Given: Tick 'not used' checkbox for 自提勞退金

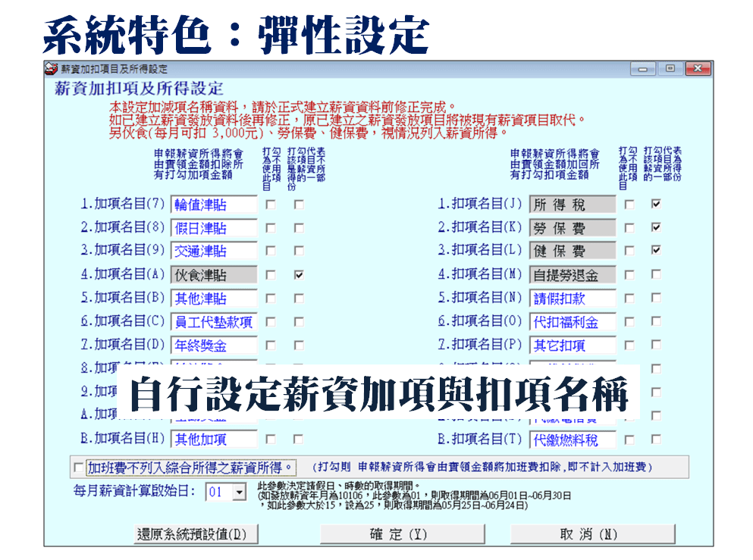Looking at the screenshot, I should point(629,275).
